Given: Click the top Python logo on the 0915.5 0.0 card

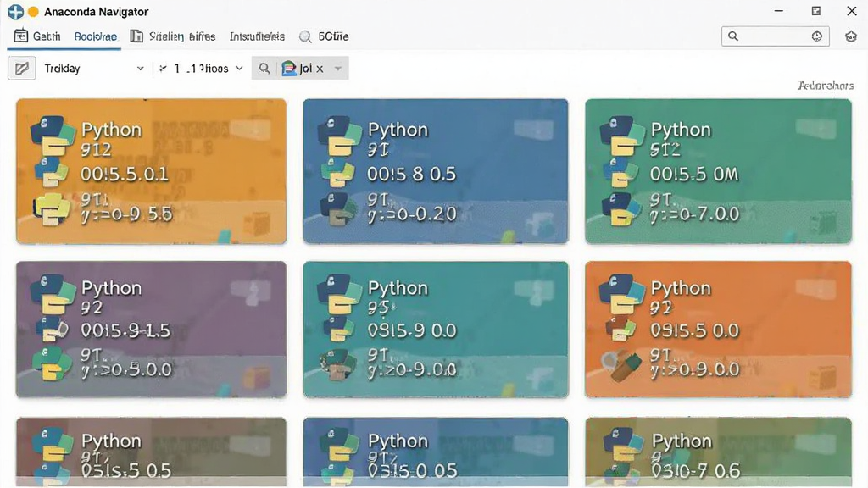Looking at the screenshot, I should pyautogui.click(x=622, y=294).
